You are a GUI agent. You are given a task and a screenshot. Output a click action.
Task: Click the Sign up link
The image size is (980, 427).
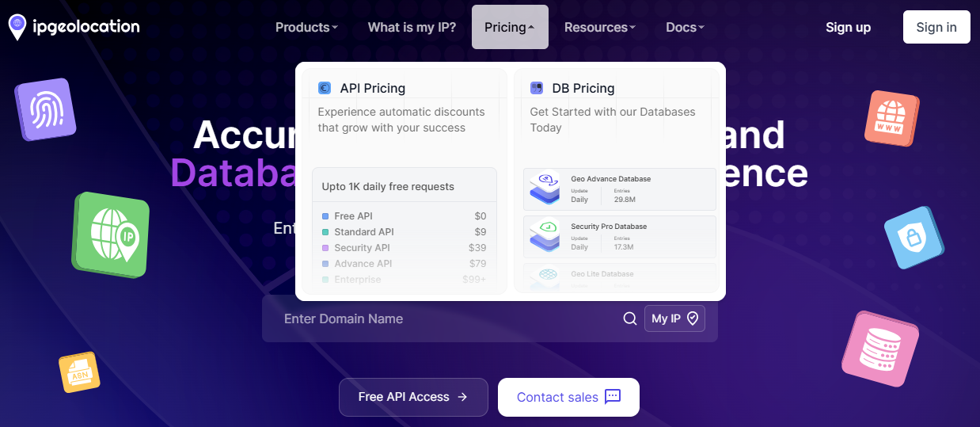848,27
